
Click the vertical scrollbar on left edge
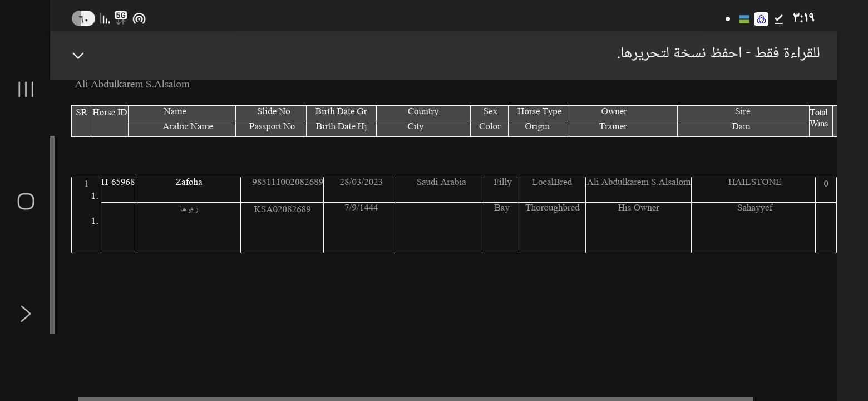click(52, 234)
